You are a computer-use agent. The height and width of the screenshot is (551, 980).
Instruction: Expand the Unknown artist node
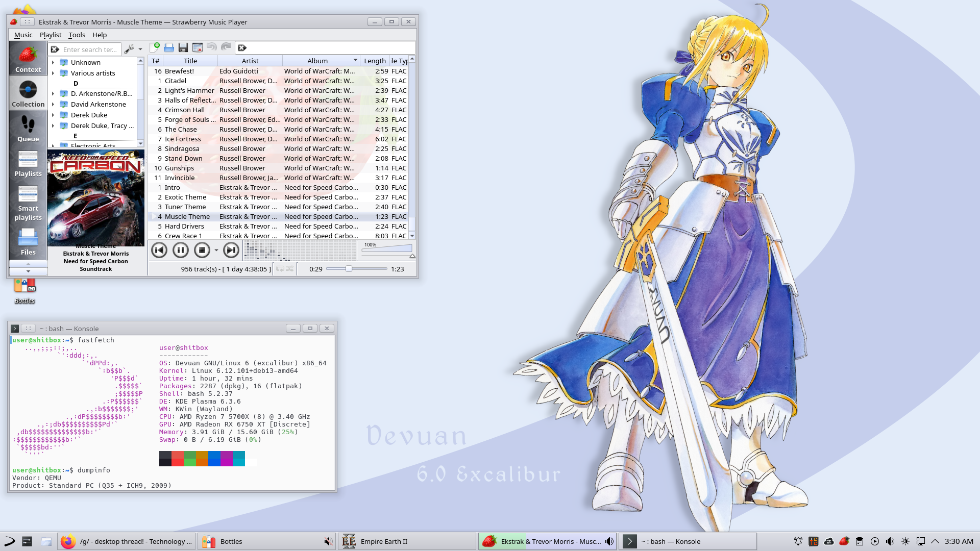click(53, 62)
